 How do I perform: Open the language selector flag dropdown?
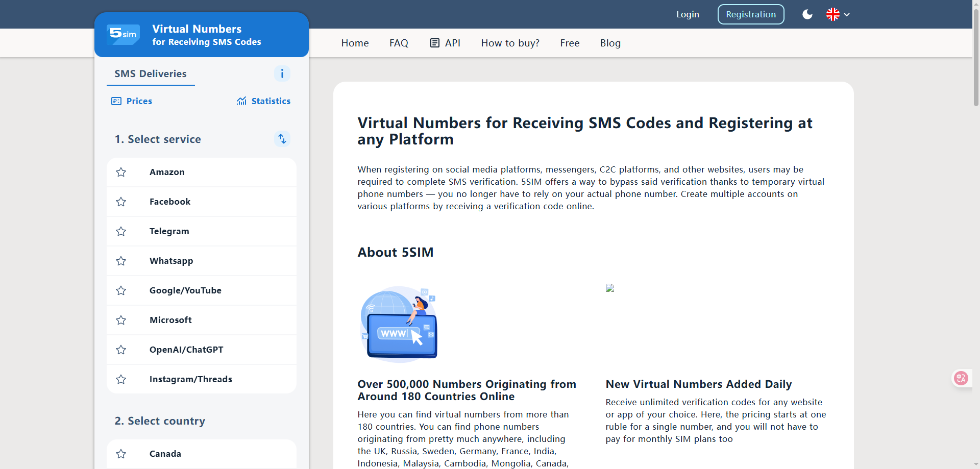click(834, 14)
